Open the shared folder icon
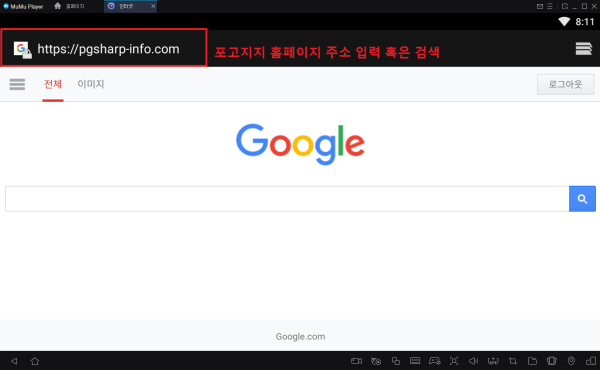 click(532, 361)
